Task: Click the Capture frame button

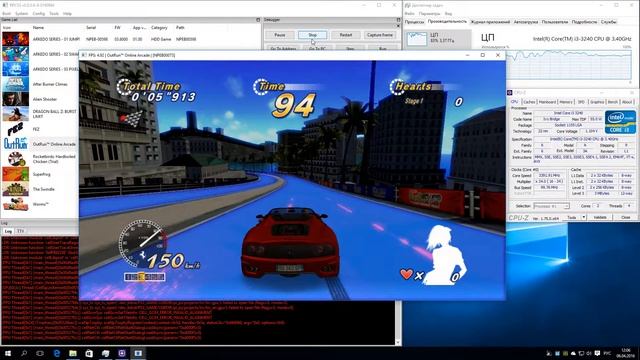Action: (x=379, y=35)
